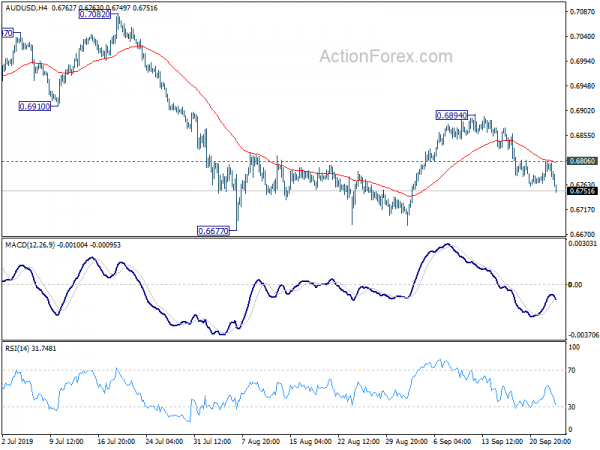
Task: Click the 29 Aug 20:00 time label
Action: pyautogui.click(x=406, y=441)
